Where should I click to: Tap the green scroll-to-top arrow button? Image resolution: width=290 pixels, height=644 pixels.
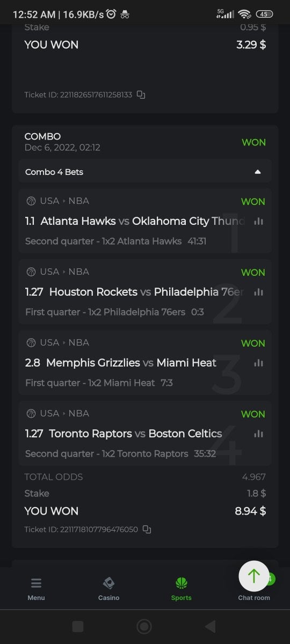pos(254,576)
